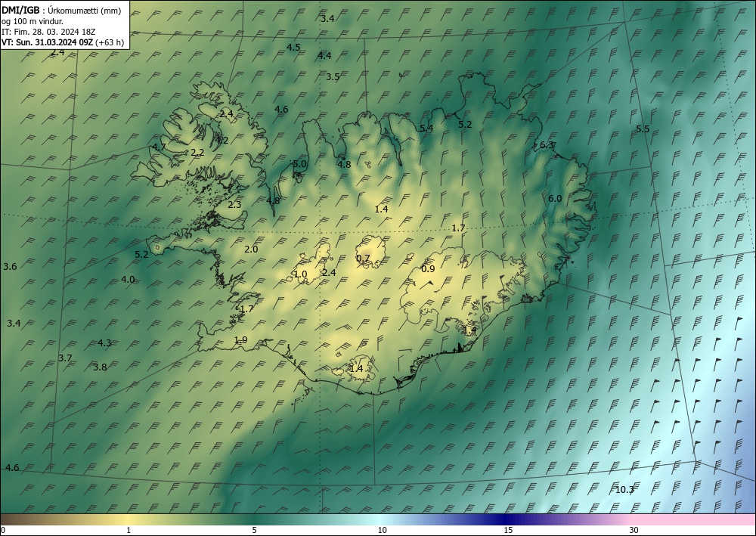Image resolution: width=756 pixels, height=536 pixels.
Task: Click the 3.6 value label
Action: (x=10, y=267)
